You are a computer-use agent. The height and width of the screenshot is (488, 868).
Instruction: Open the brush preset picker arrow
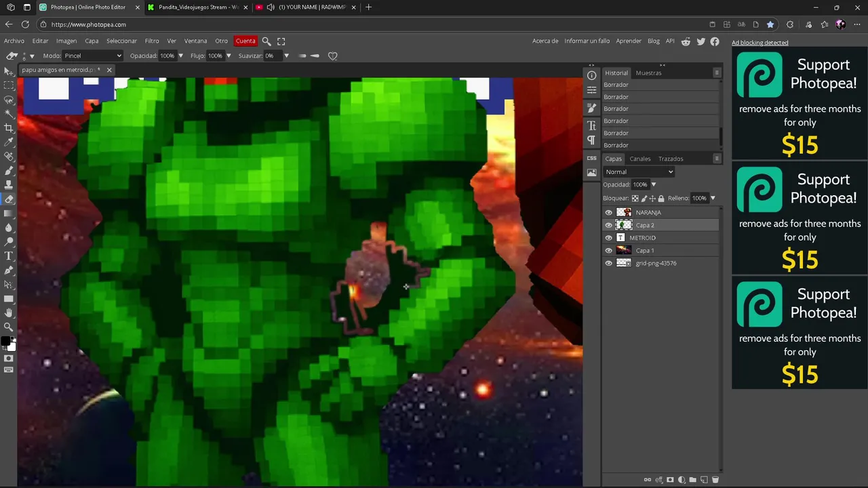(x=32, y=56)
